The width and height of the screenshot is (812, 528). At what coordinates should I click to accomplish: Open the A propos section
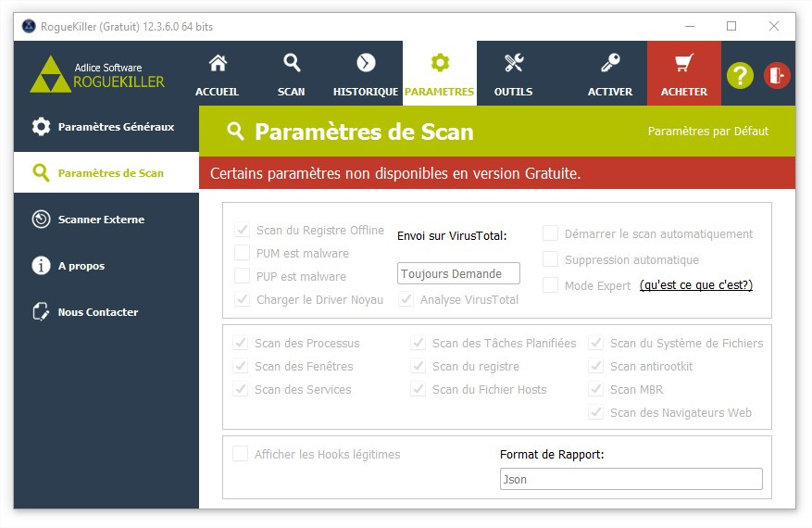coord(106,265)
